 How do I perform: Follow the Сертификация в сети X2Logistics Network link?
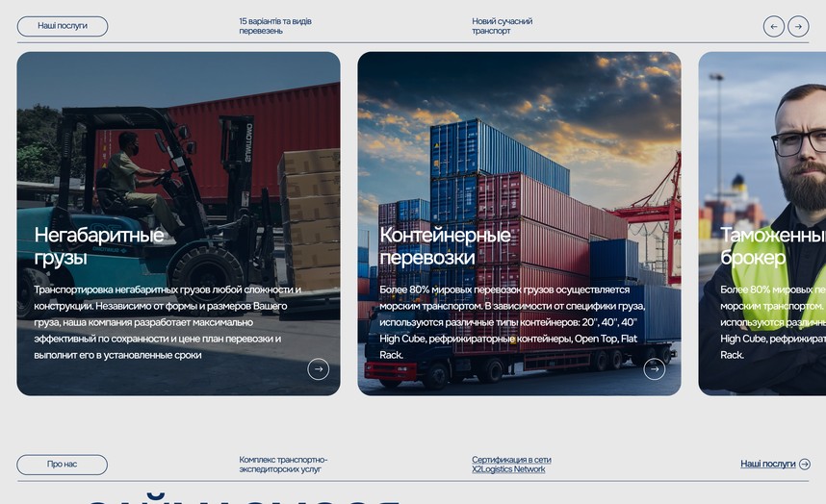511,464
